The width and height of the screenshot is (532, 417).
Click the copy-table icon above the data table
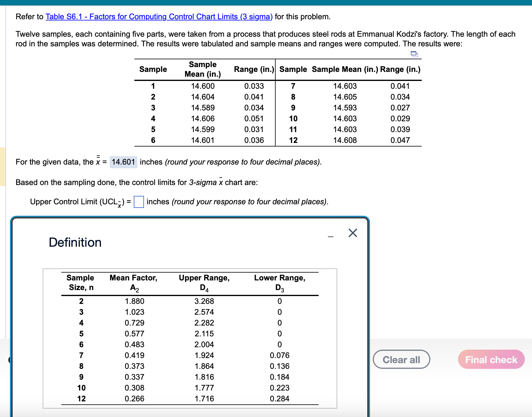point(414,54)
